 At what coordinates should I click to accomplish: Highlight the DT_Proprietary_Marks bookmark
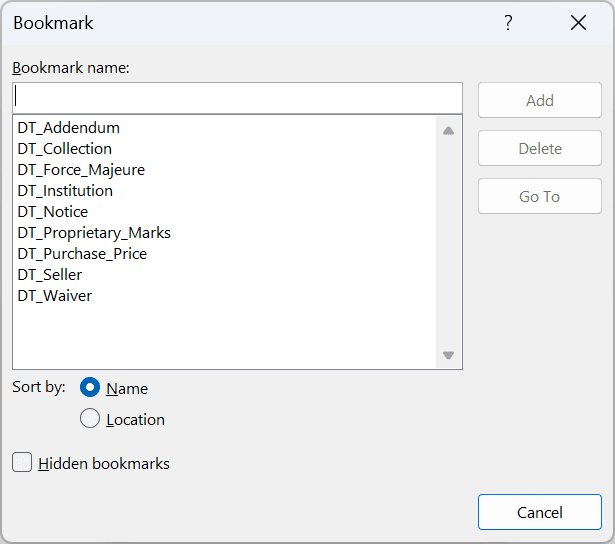pos(94,233)
